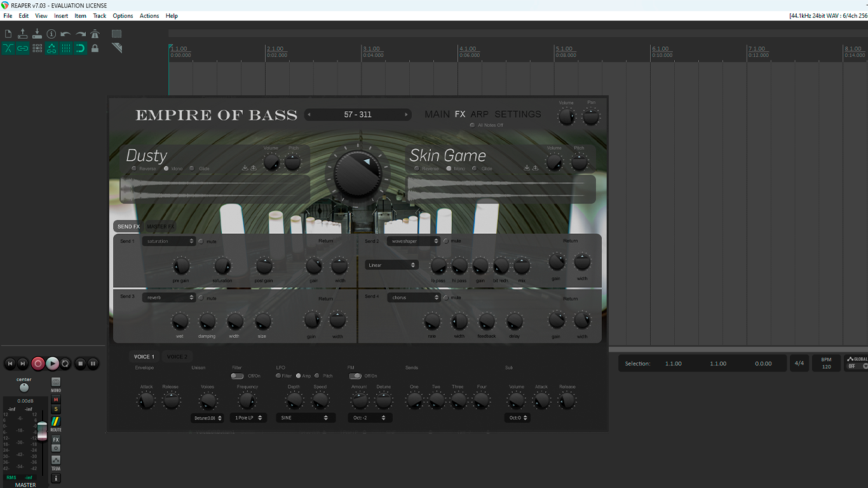The width and height of the screenshot is (868, 488).
Task: Toggle ripple editing grid icon
Action: [x=37, y=48]
